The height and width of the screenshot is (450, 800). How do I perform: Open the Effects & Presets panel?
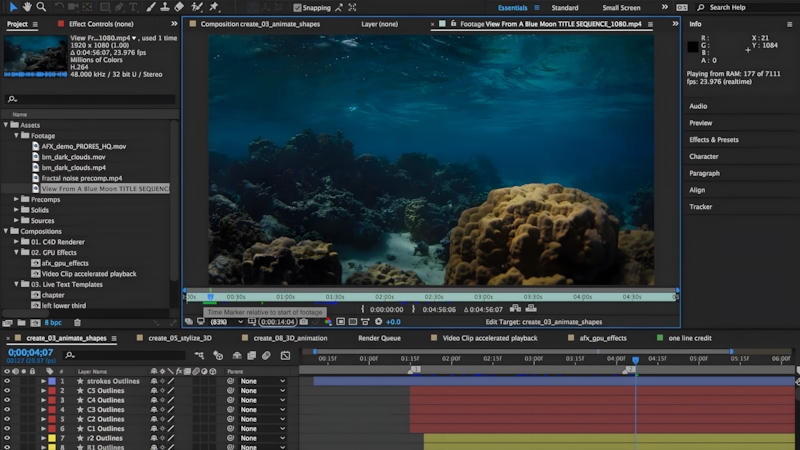[x=714, y=140]
